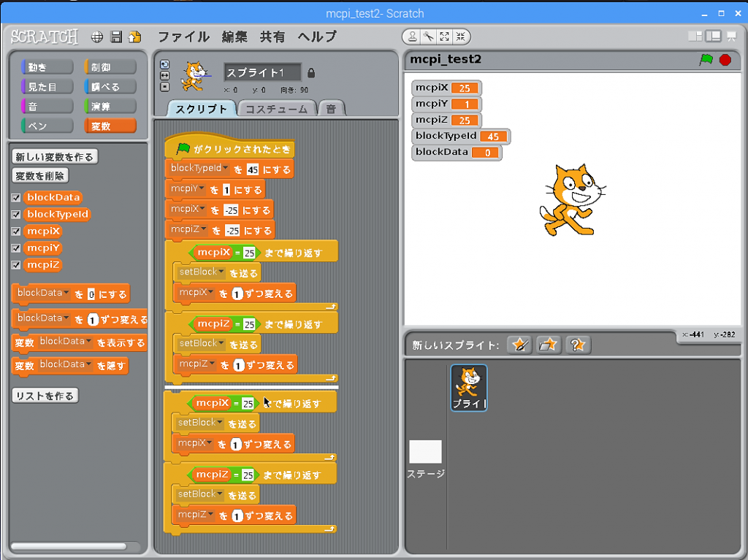Save project with floppy disk icon
This screenshot has height=560, width=748.
click(116, 37)
